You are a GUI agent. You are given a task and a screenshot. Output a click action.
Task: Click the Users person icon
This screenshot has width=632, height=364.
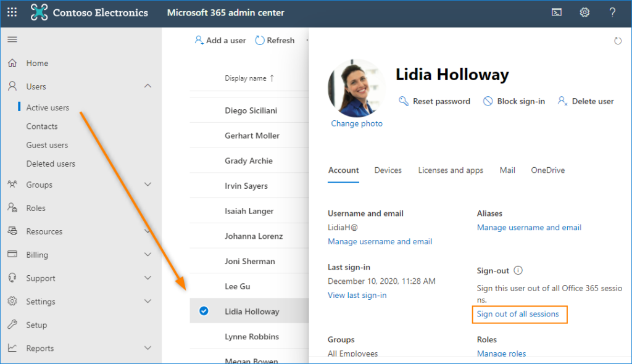(x=12, y=86)
